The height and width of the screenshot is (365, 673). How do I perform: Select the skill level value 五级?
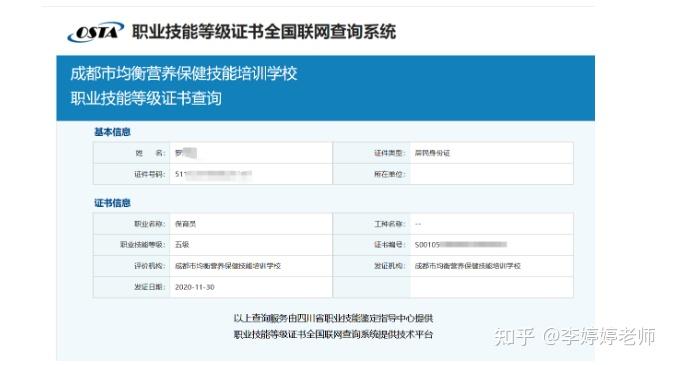coord(182,244)
